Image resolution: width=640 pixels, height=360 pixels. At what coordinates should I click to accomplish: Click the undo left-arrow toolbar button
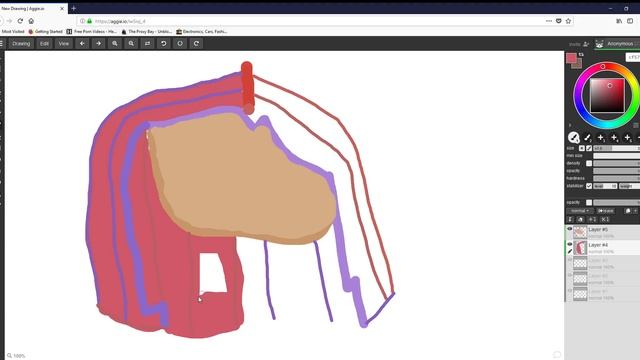82,43
